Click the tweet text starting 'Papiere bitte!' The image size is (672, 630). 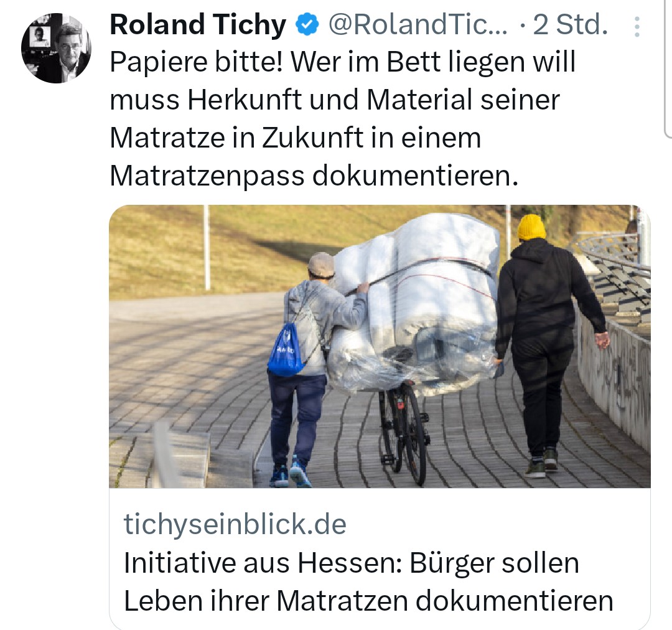click(x=342, y=119)
